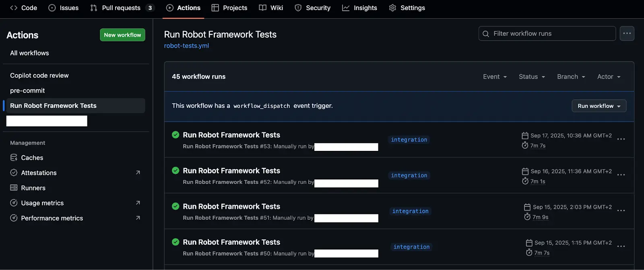
Task: Open the pre-commit workflow
Action: coord(27,91)
